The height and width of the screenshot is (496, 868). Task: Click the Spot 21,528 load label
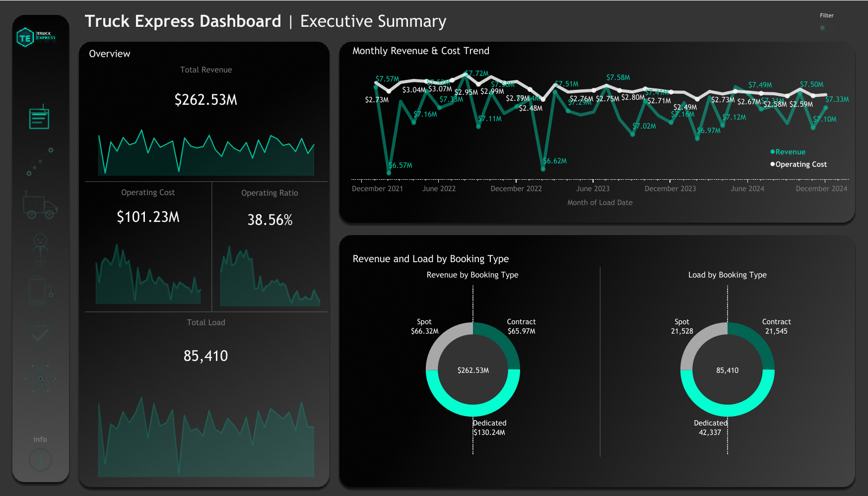point(682,327)
